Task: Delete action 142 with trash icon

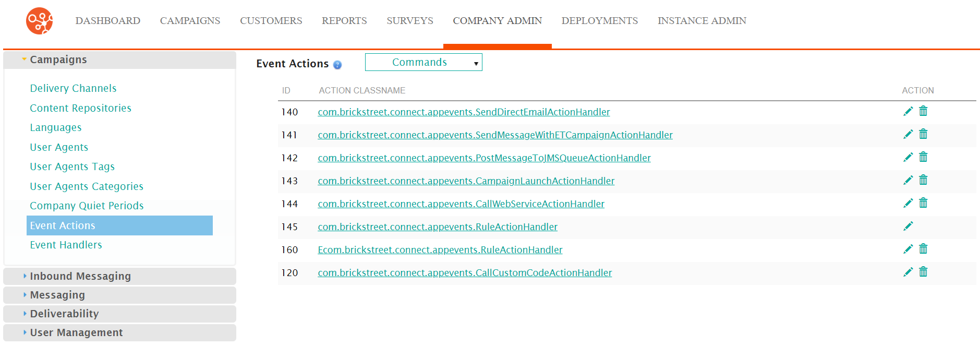Action: pos(923,157)
